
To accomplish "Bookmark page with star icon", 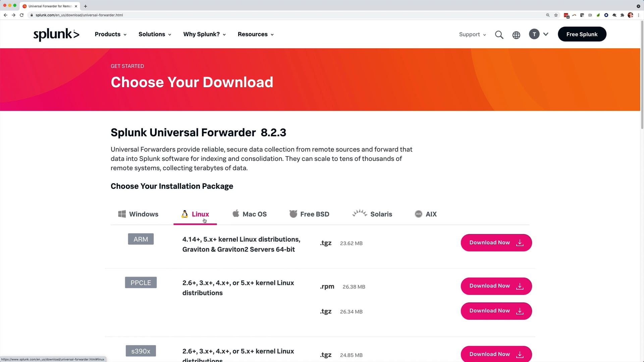I will [556, 15].
